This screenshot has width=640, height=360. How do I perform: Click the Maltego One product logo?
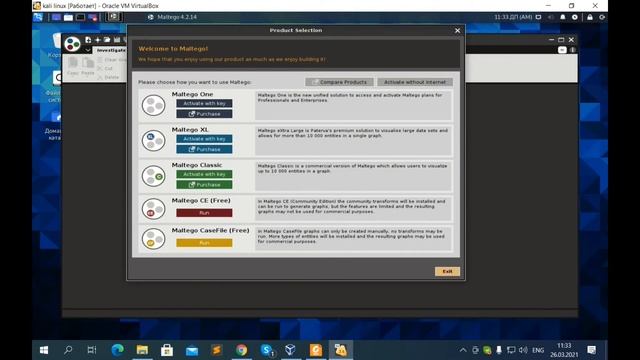[153, 105]
